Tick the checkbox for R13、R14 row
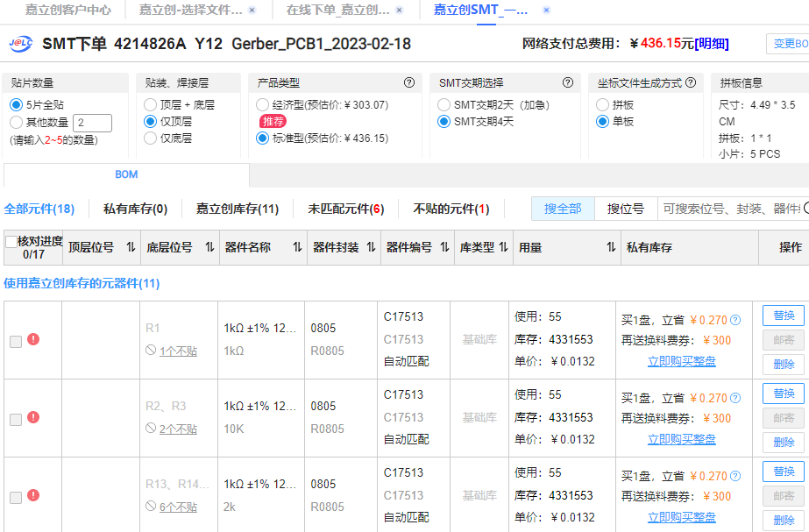The width and height of the screenshot is (809, 532). coord(16,498)
